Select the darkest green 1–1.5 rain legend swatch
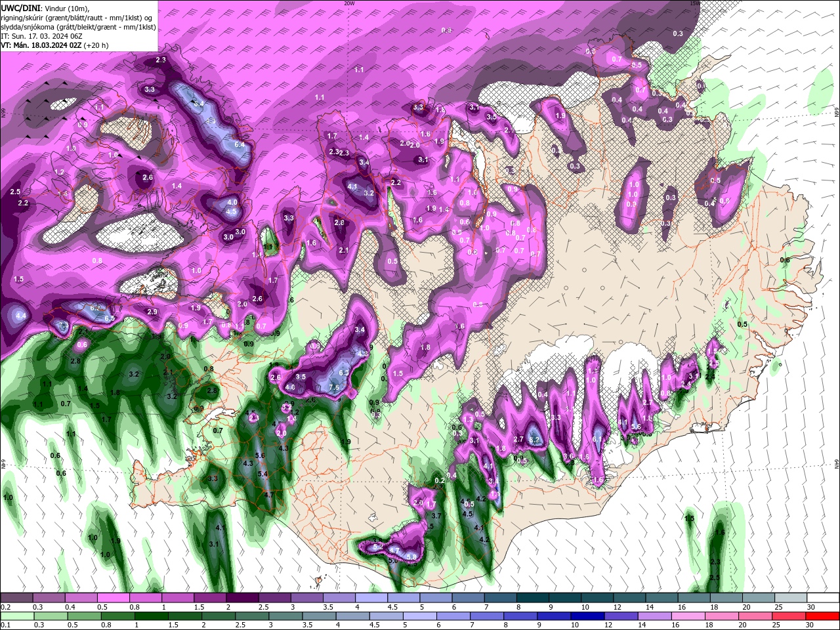The height and width of the screenshot is (630, 840). coord(151,616)
